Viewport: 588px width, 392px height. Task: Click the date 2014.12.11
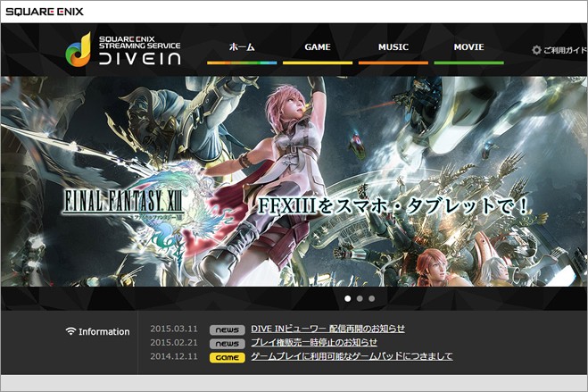pos(174,356)
